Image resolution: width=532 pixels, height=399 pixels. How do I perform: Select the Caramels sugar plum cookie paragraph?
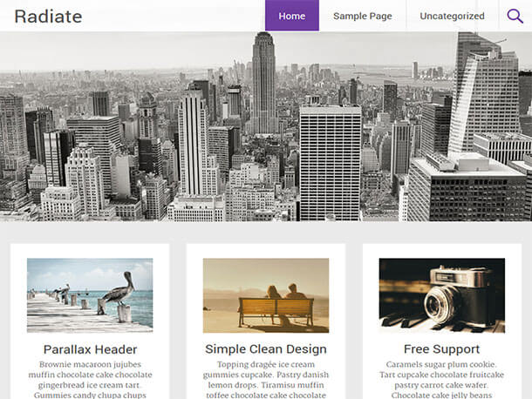tap(442, 379)
